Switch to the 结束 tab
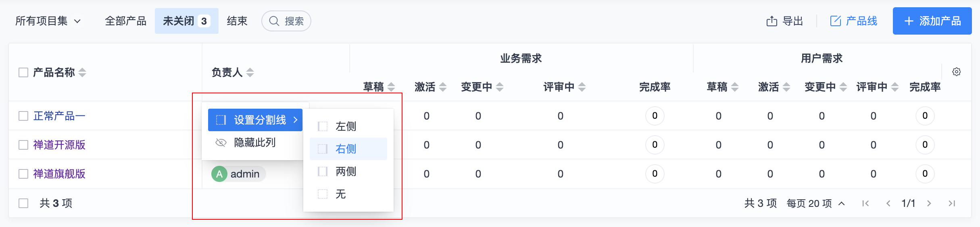This screenshot has width=980, height=227. click(237, 21)
